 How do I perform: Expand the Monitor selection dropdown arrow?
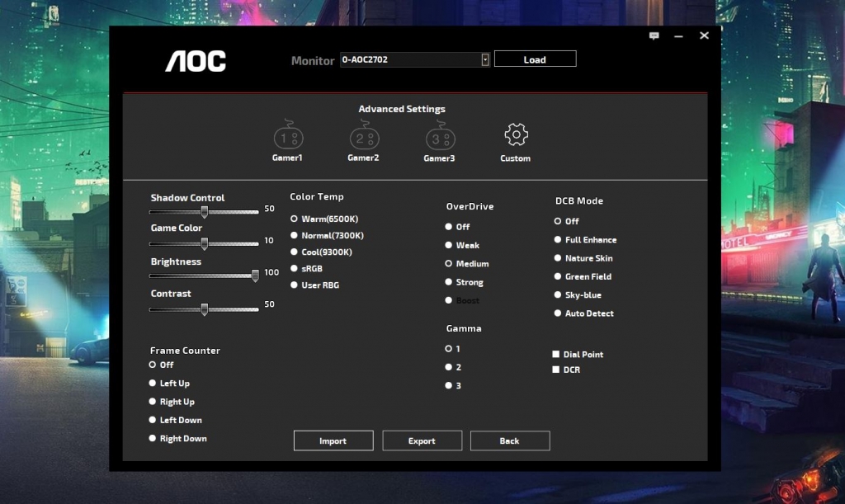pos(485,59)
